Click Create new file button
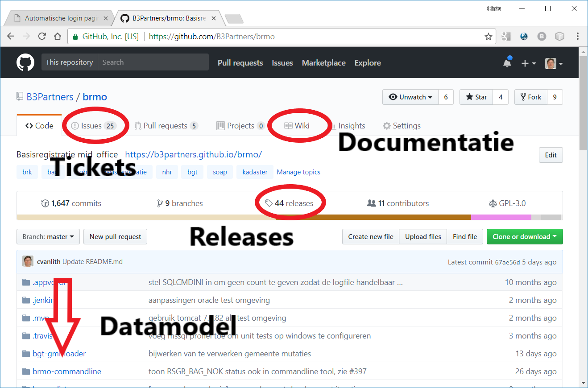The image size is (588, 388). pyautogui.click(x=371, y=236)
